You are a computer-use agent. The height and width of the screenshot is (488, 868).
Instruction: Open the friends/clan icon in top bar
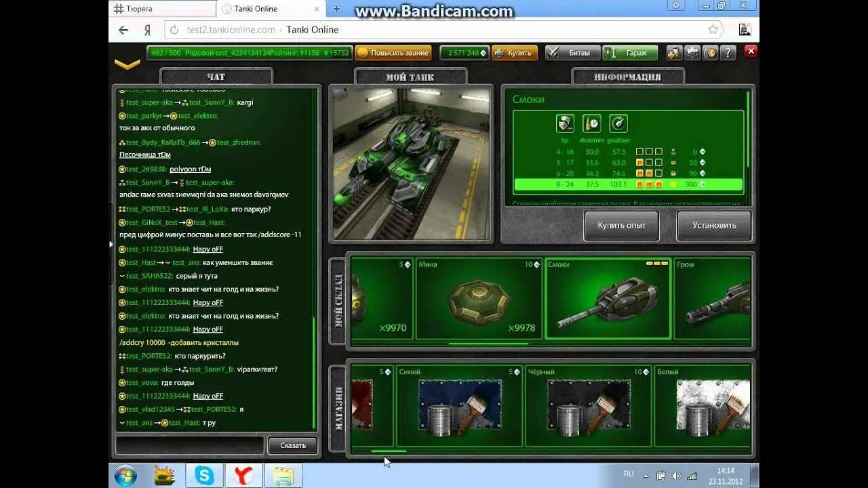pos(674,52)
